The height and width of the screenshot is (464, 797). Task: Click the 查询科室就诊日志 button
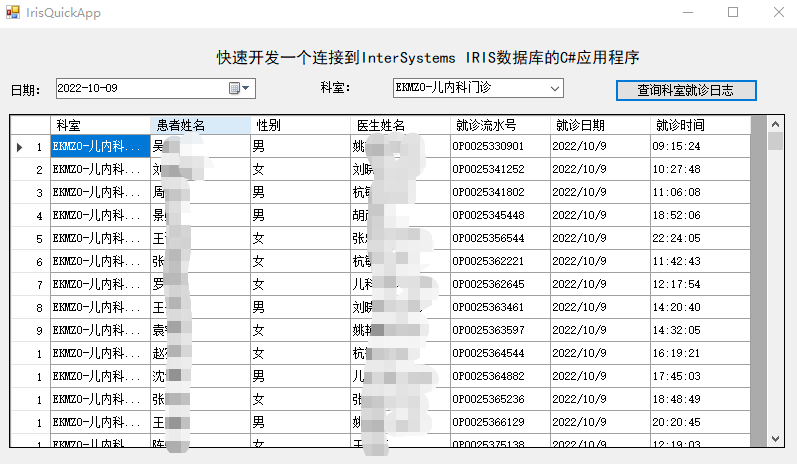686,90
